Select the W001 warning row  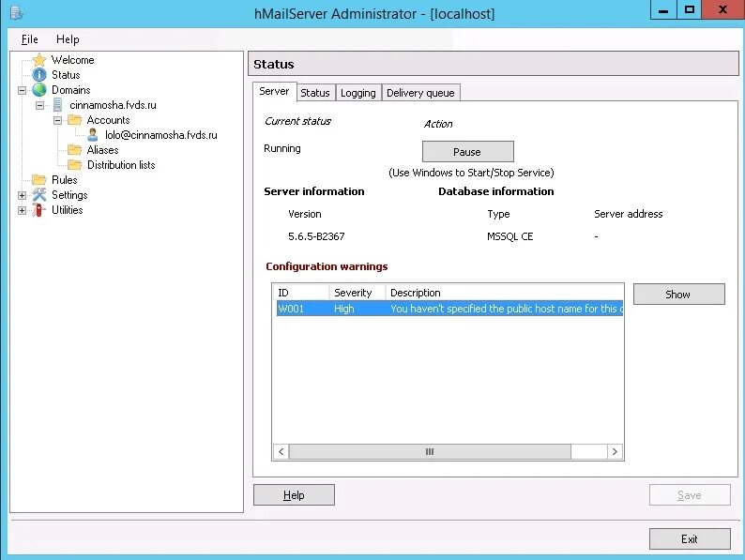449,309
